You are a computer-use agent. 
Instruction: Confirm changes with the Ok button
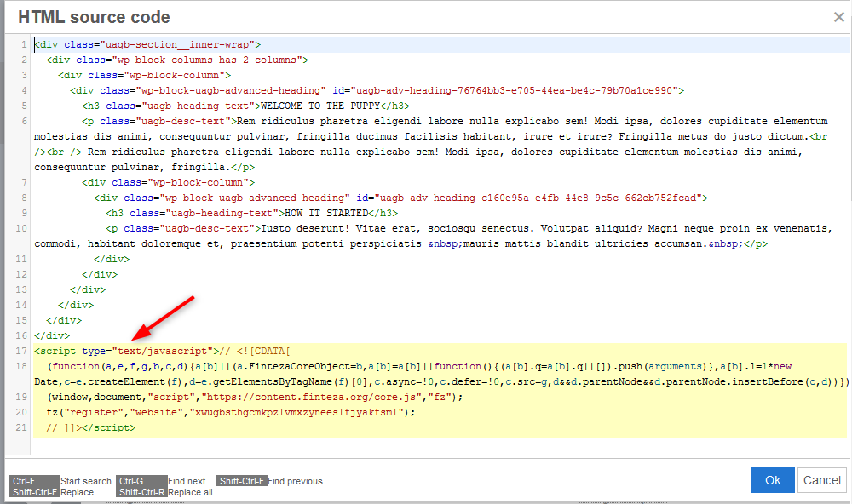click(x=772, y=480)
